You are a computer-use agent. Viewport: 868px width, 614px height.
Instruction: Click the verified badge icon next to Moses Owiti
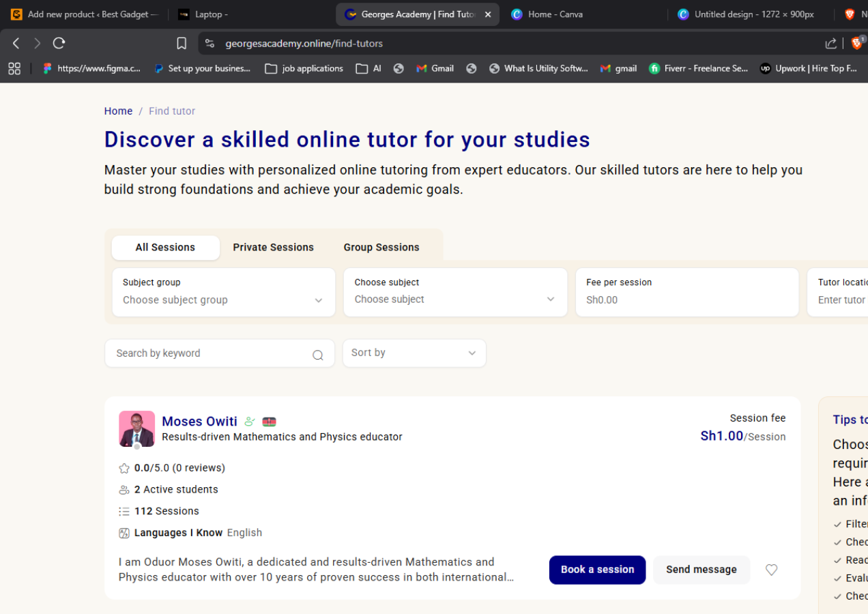(248, 421)
